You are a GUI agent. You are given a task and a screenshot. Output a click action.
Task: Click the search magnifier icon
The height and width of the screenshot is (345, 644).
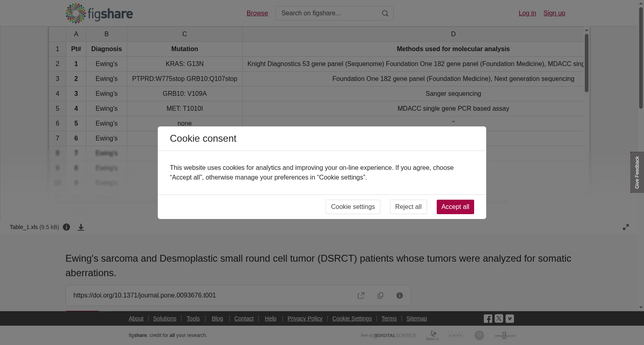tap(385, 13)
